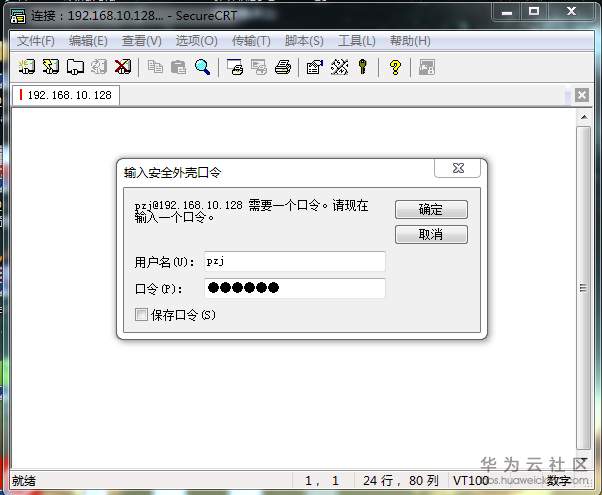Click the Copy toolbar icon

click(155, 67)
